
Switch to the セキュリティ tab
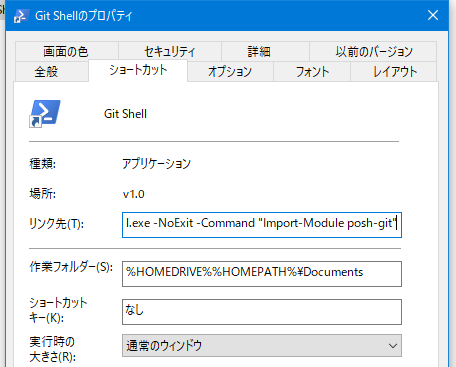click(170, 51)
